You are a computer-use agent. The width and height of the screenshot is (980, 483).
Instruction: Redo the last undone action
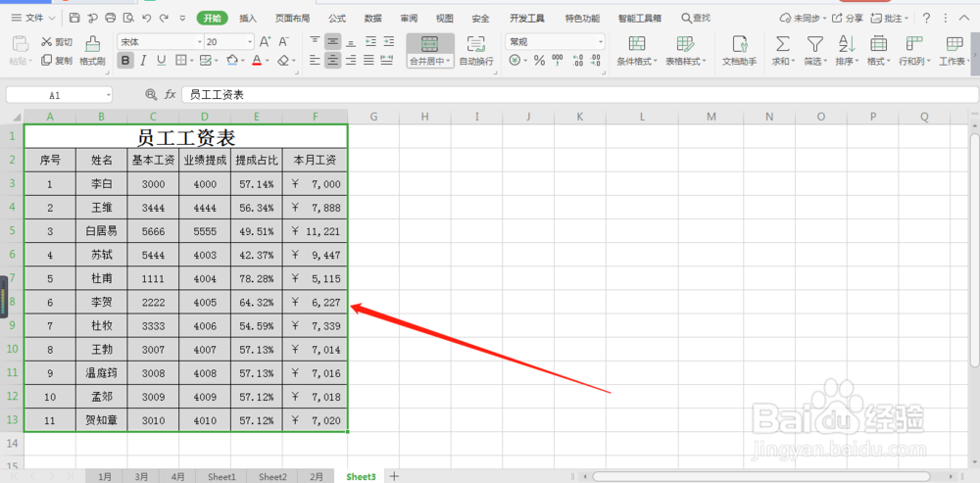[164, 18]
